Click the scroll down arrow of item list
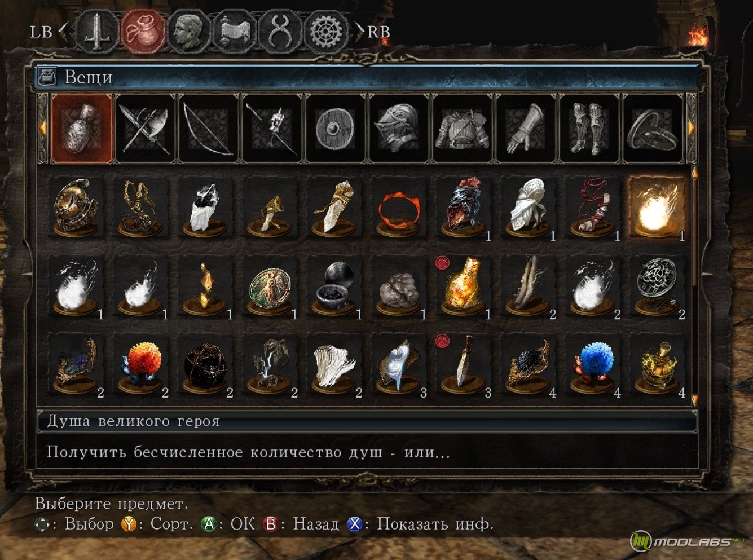The height and width of the screenshot is (560, 753). tap(695, 399)
